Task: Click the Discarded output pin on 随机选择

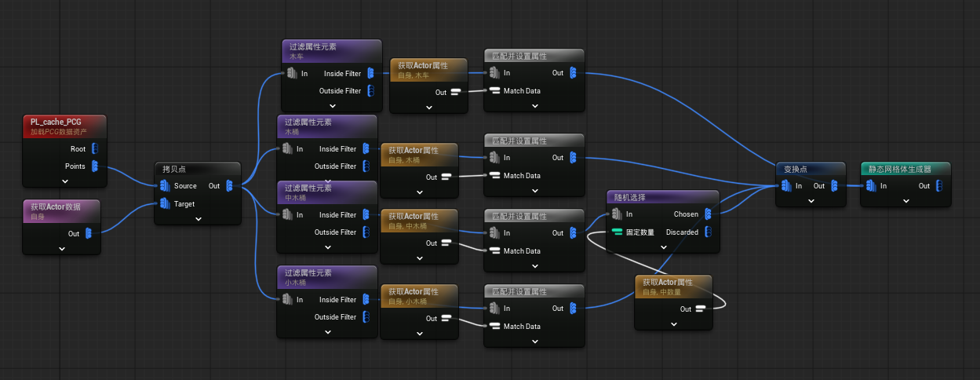Action: coord(707,232)
